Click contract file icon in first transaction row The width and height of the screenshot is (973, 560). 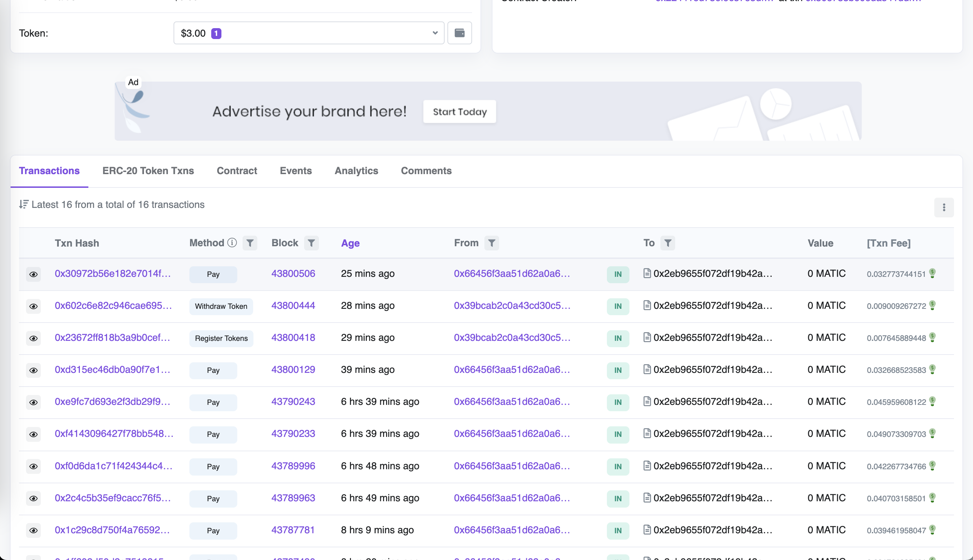(x=647, y=273)
